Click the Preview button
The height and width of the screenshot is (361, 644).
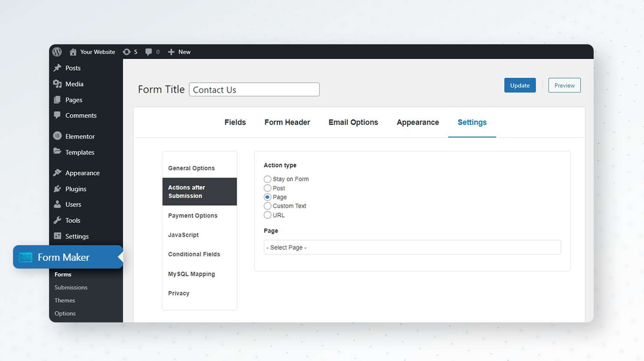[565, 85]
